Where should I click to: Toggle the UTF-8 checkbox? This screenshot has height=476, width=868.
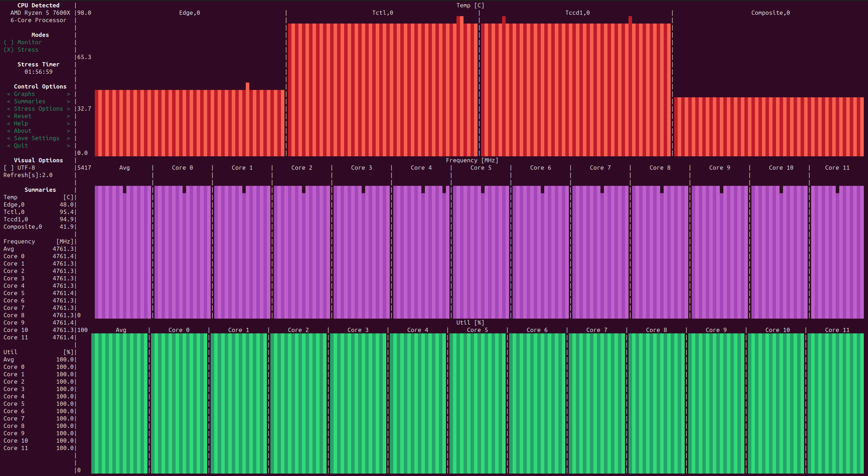click(x=19, y=168)
